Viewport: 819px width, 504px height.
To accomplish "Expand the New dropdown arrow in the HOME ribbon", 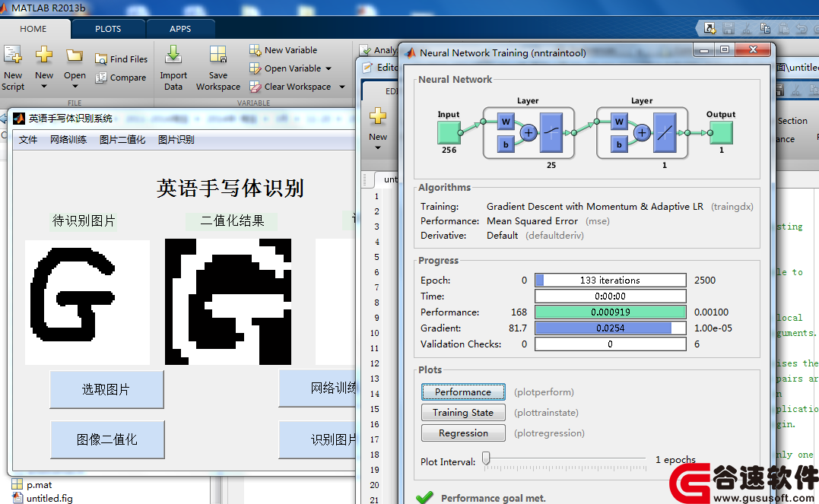I will pyautogui.click(x=44, y=87).
